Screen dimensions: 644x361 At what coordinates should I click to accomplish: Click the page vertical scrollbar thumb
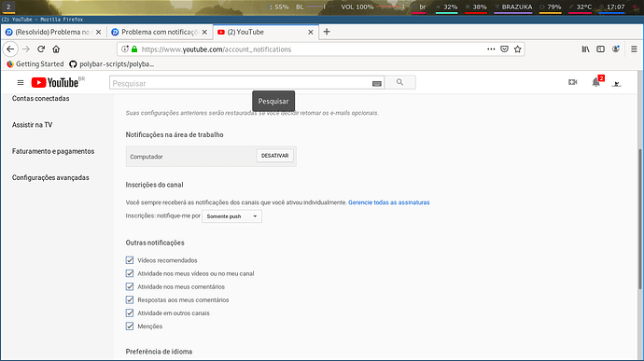[x=640, y=220]
